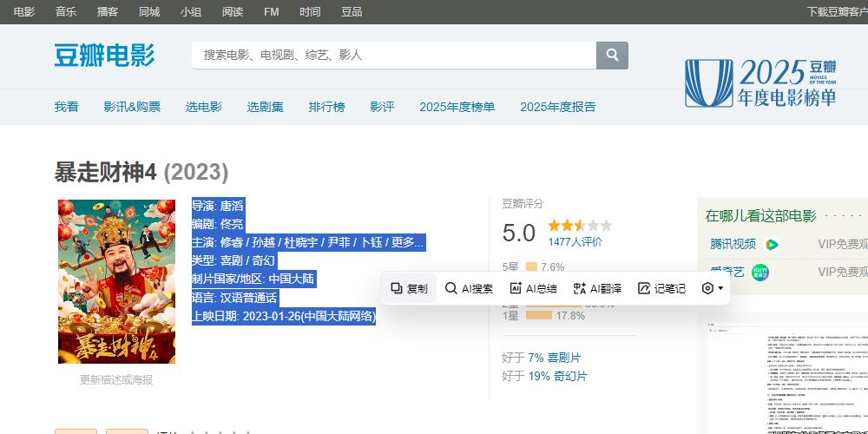Open AI搜索 from the selection toolbar
The height and width of the screenshot is (434, 868).
click(x=469, y=288)
